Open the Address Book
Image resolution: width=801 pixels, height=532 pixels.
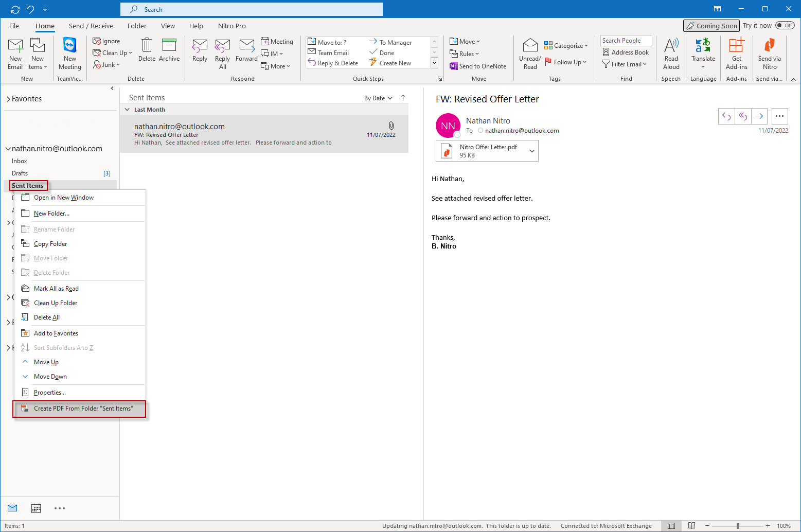(626, 52)
